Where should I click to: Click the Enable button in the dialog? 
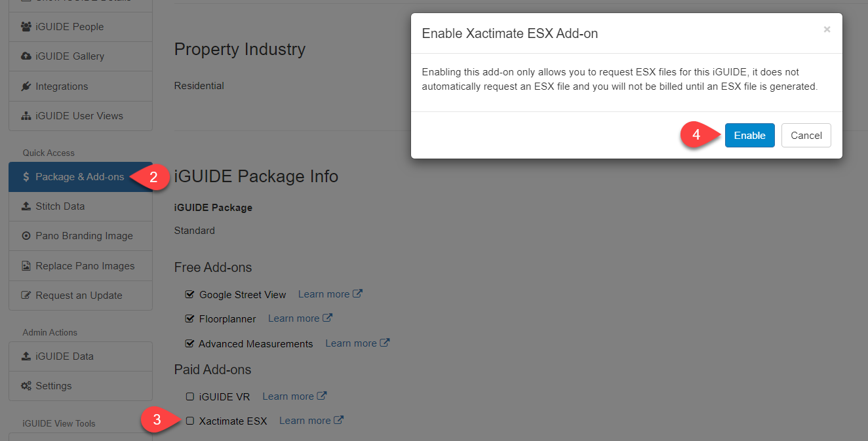[749, 135]
